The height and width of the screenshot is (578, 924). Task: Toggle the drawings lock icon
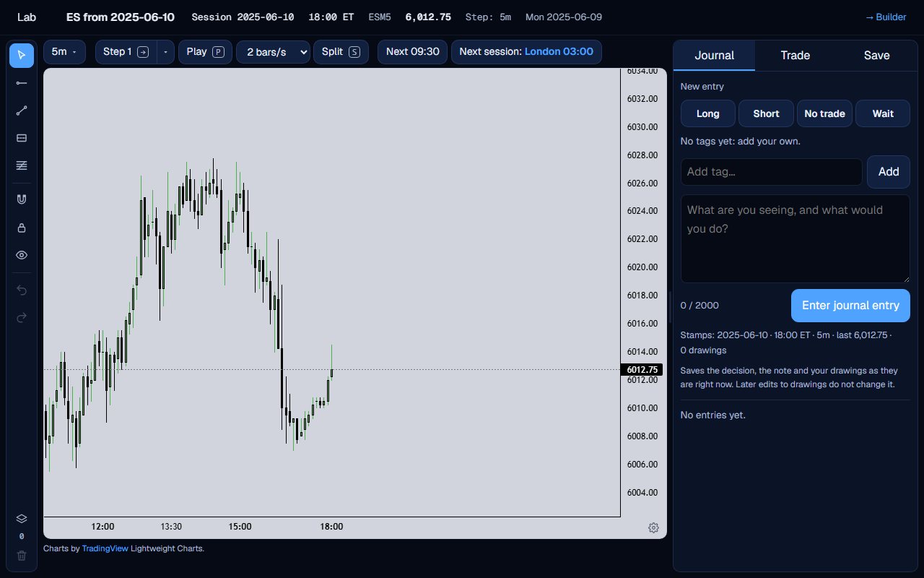(22, 228)
